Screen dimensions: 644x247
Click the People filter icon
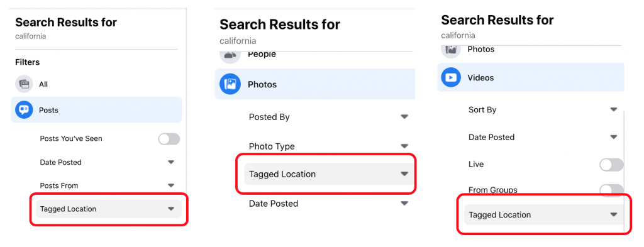tap(230, 54)
